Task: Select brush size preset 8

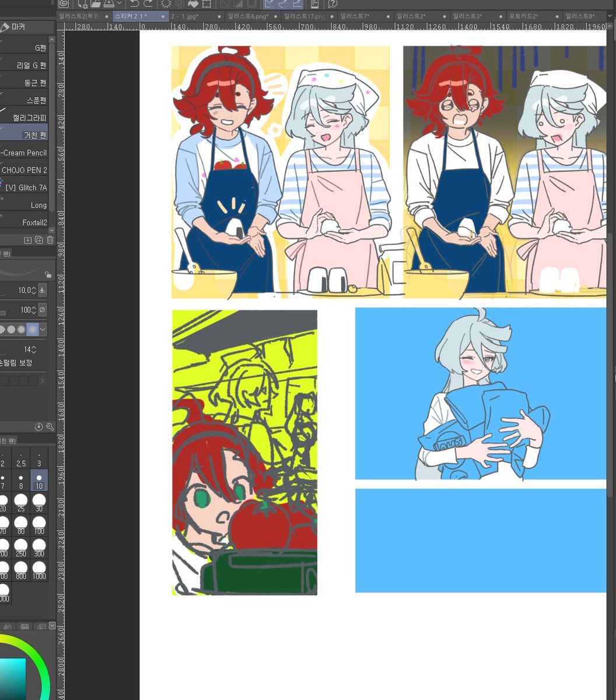Action: coord(21,481)
